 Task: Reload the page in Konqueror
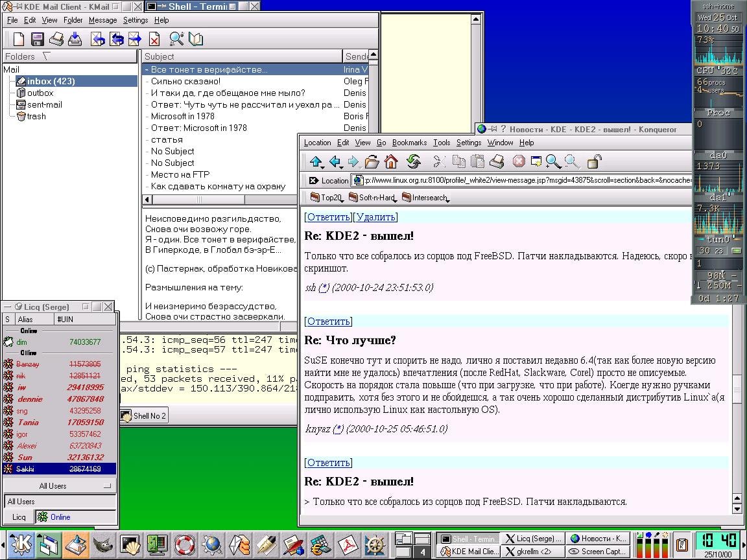(414, 162)
